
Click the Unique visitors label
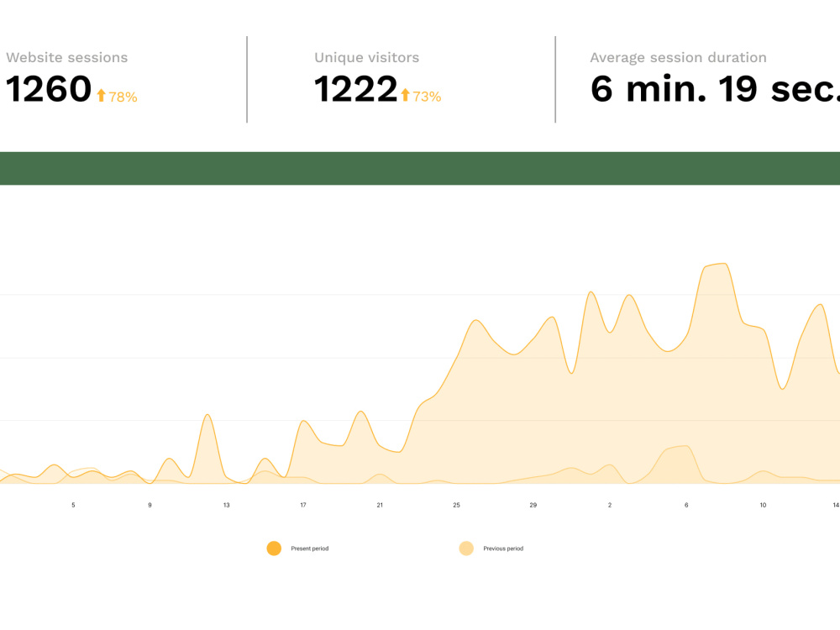click(x=367, y=57)
